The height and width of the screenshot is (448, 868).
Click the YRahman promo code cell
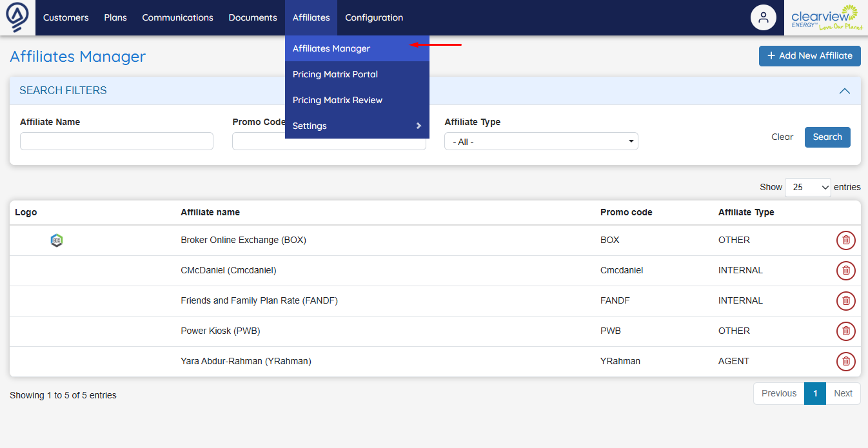pos(620,361)
